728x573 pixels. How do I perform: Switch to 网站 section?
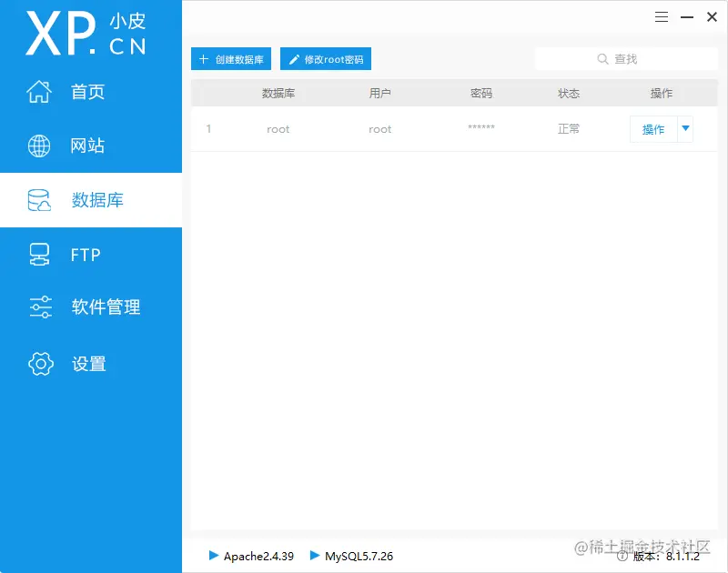[91, 146]
